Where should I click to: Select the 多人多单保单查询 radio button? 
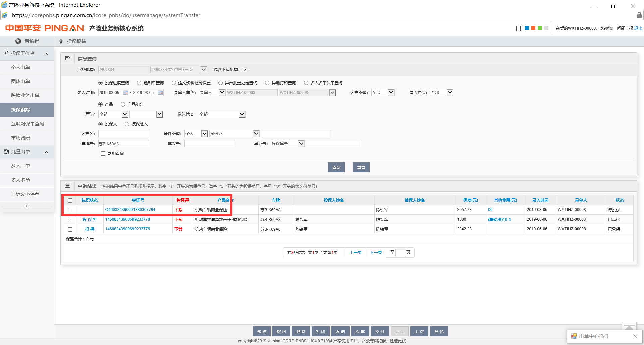tap(306, 83)
